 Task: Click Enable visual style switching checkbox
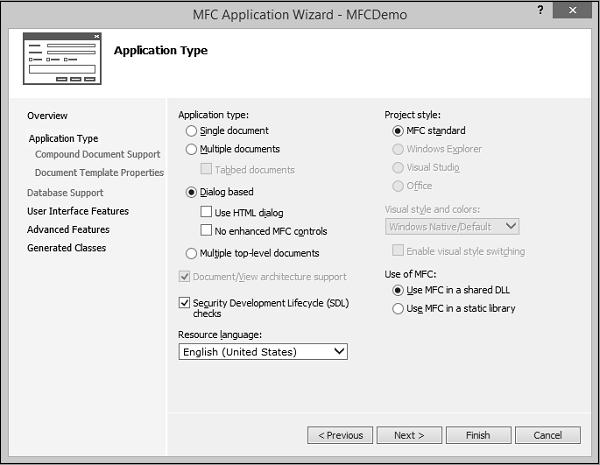coord(398,251)
